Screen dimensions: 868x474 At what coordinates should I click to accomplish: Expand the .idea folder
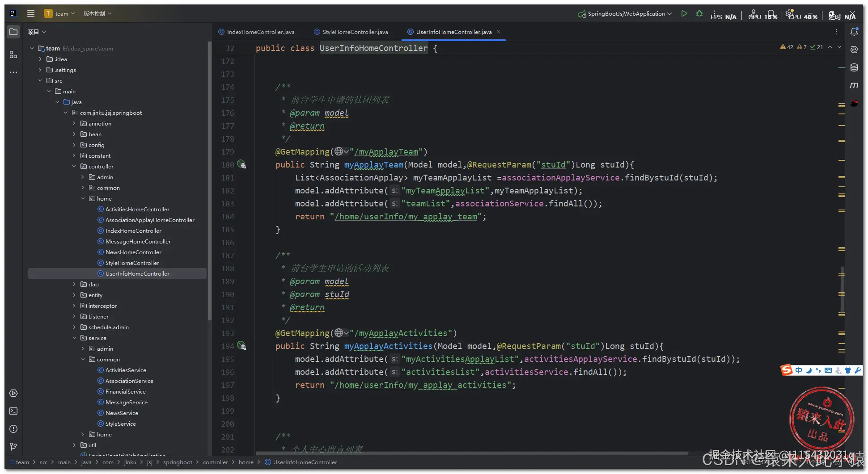tap(40, 59)
